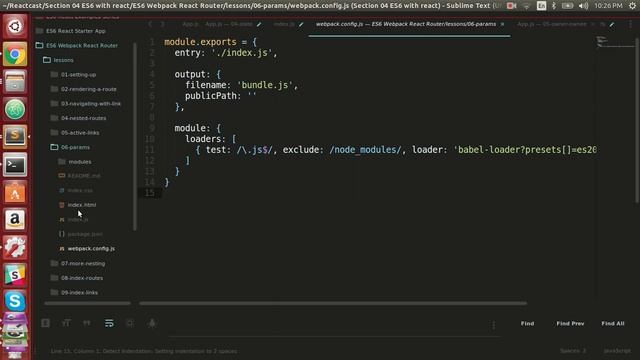Open the Files manager in the dock
The height and width of the screenshot is (360, 640).
[x=15, y=81]
